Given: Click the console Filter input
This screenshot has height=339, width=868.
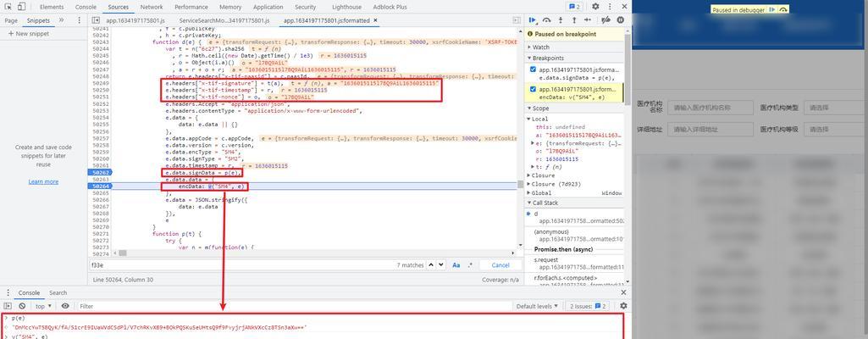Looking at the screenshot, I should (x=293, y=306).
